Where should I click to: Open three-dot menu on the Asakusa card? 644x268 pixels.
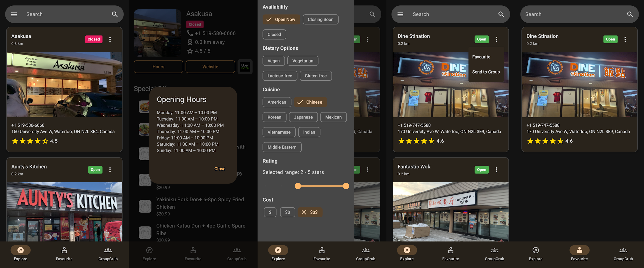pos(110,39)
